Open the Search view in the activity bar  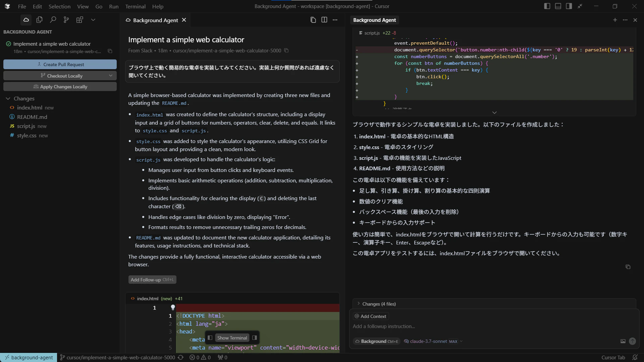(53, 20)
